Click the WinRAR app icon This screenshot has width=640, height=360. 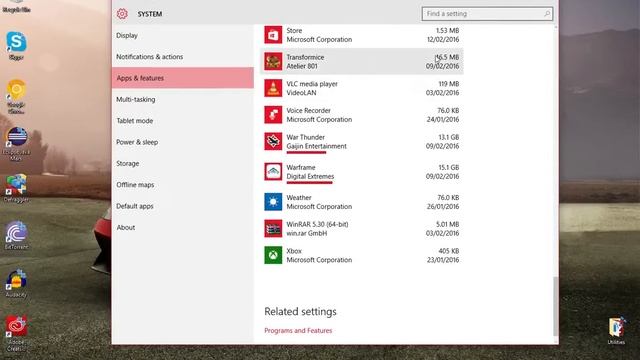[x=273, y=228]
